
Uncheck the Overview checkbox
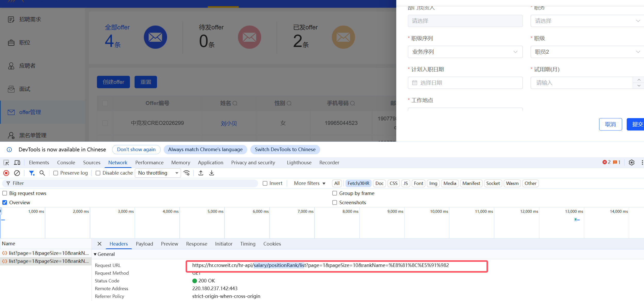click(5, 202)
